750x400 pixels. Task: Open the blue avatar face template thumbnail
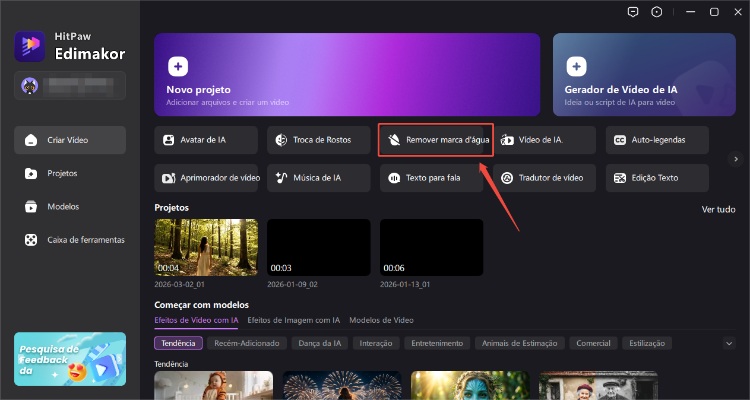click(470, 386)
